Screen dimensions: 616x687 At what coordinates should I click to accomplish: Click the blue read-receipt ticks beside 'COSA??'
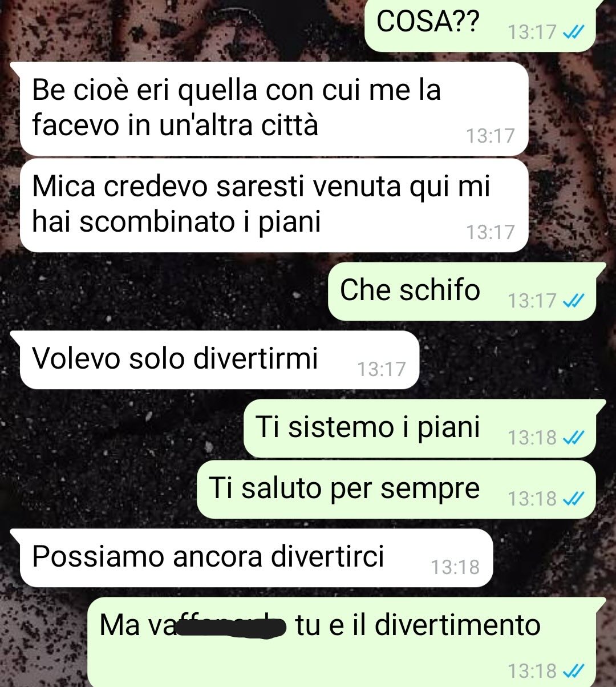click(573, 32)
